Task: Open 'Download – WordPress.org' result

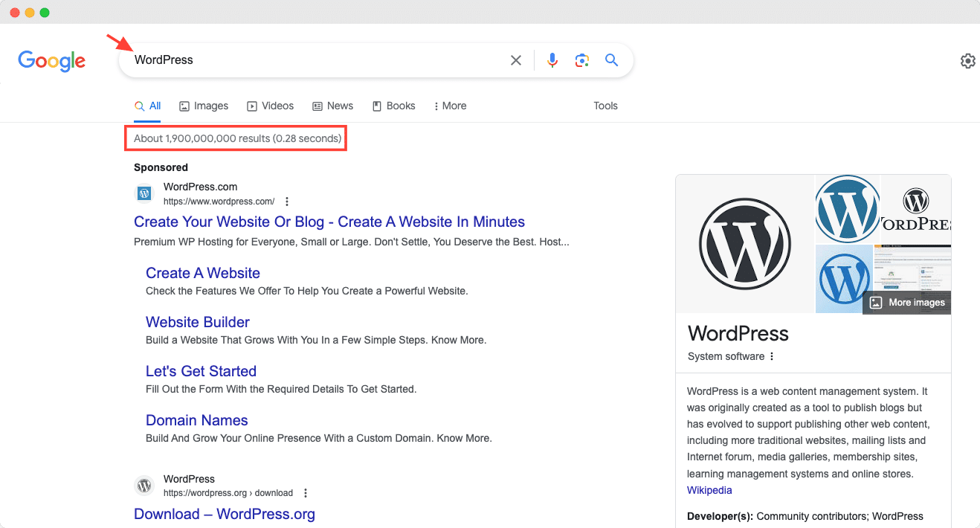Action: click(225, 514)
